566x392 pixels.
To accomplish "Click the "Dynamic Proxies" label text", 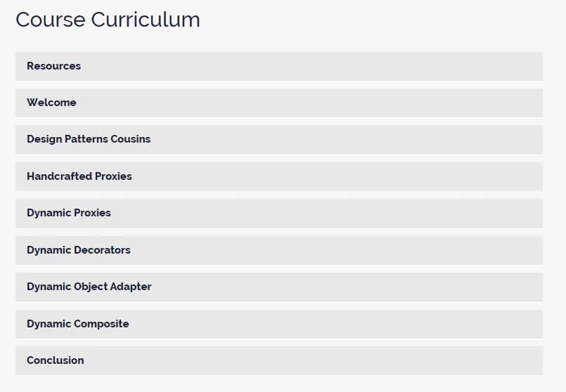I will 69,213.
